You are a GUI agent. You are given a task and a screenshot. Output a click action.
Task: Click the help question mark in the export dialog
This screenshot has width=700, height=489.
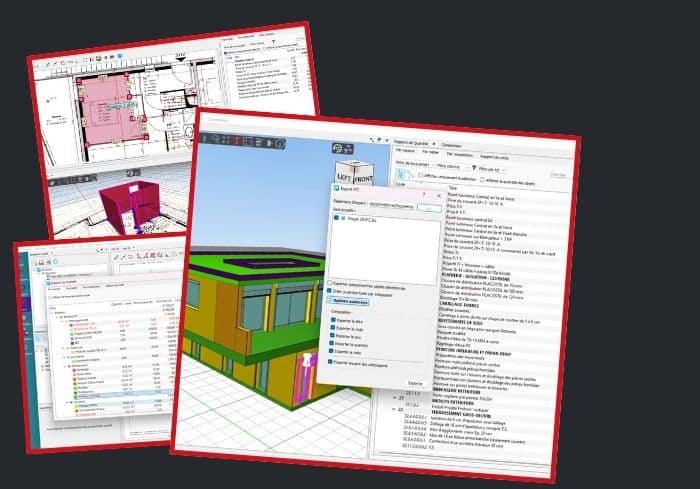click(424, 194)
